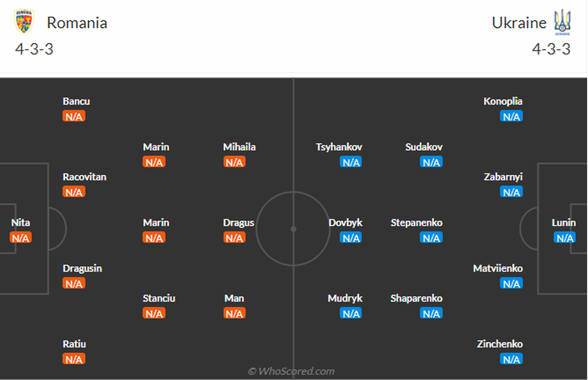The height and width of the screenshot is (380, 588).
Task: Open the Romania team name link
Action: 77,23
